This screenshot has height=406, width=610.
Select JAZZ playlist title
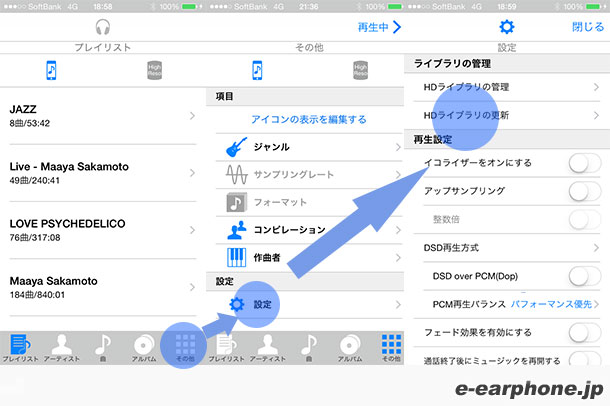pyautogui.click(x=23, y=109)
